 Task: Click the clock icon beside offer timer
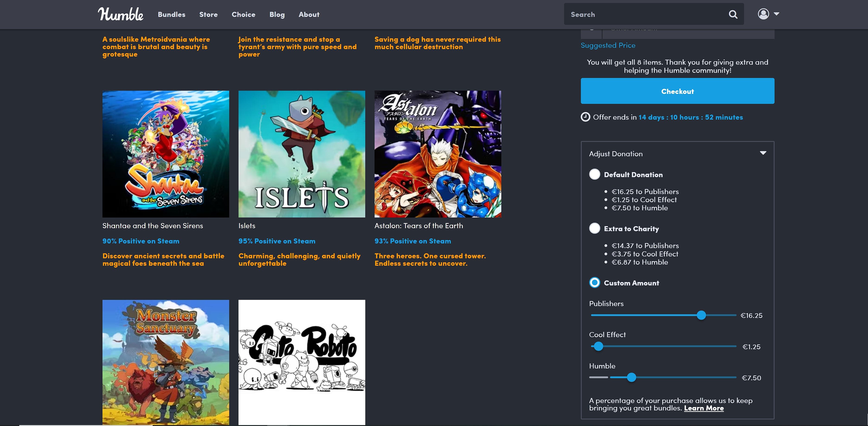point(585,117)
